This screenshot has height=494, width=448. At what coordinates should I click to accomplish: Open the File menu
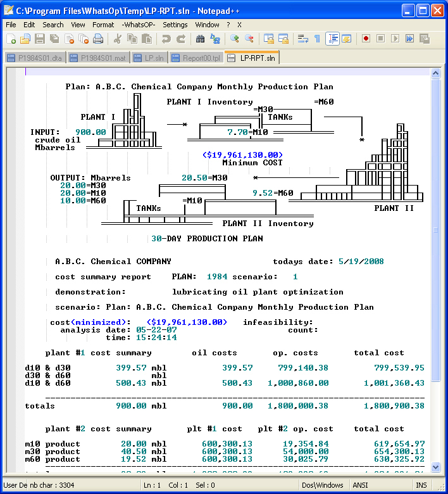tap(11, 25)
